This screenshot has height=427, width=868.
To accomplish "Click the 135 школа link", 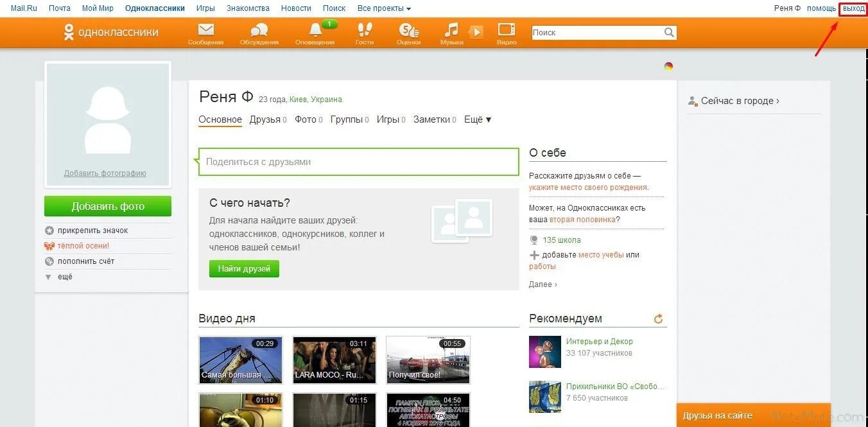I will (x=562, y=240).
